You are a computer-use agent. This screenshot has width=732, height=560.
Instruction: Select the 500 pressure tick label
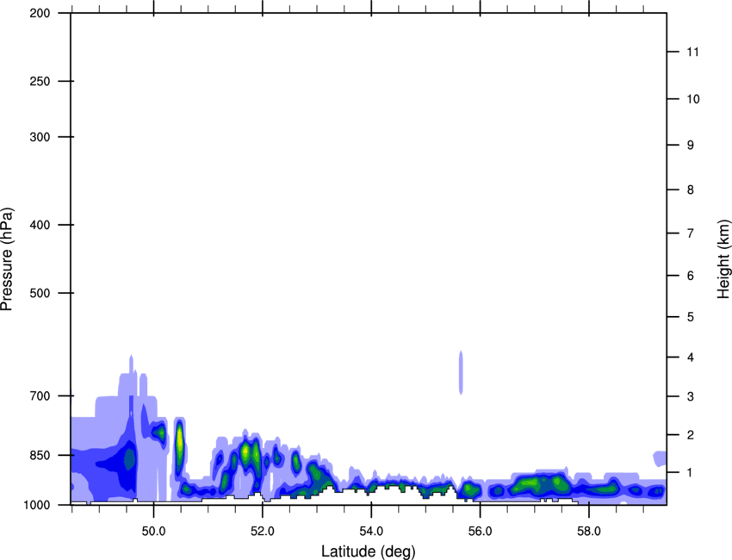tap(40, 293)
